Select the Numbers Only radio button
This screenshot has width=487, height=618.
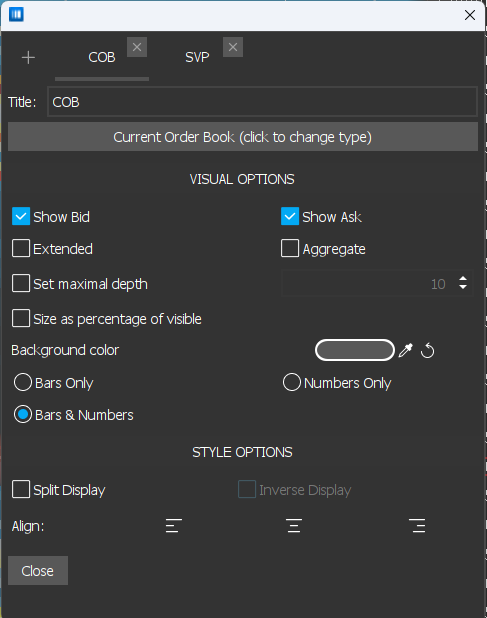click(292, 383)
